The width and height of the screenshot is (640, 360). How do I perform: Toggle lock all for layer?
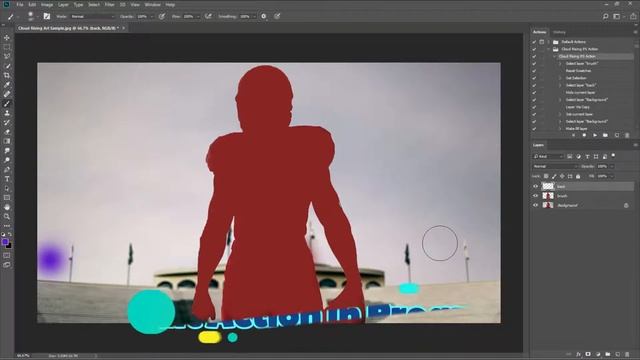pos(578,176)
